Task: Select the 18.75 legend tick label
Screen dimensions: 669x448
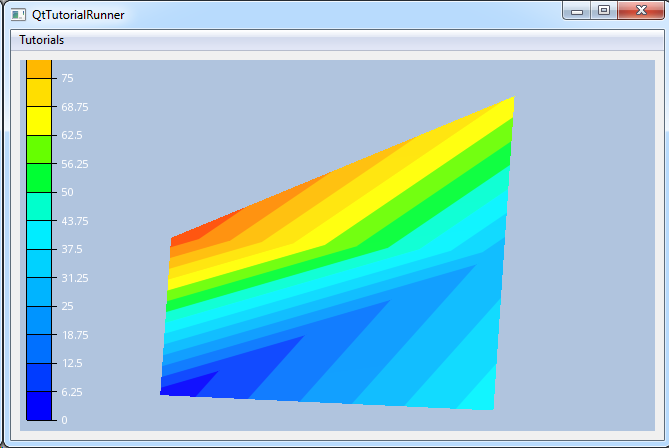Action: coord(74,334)
